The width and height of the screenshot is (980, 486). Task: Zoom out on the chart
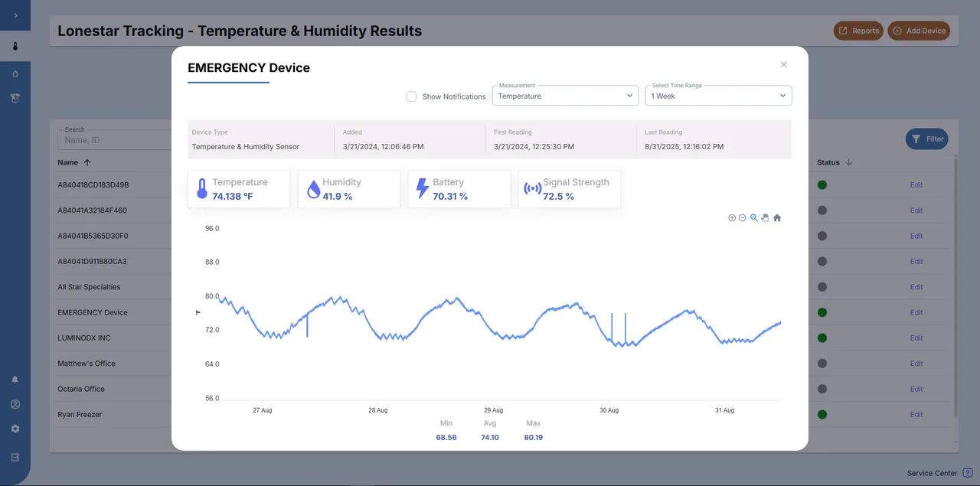point(743,217)
